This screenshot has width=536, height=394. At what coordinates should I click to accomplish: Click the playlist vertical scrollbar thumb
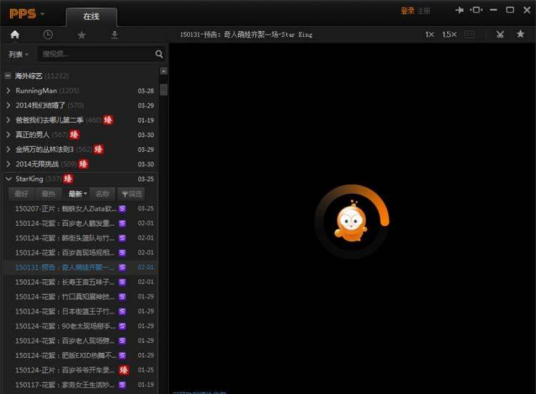click(x=164, y=90)
